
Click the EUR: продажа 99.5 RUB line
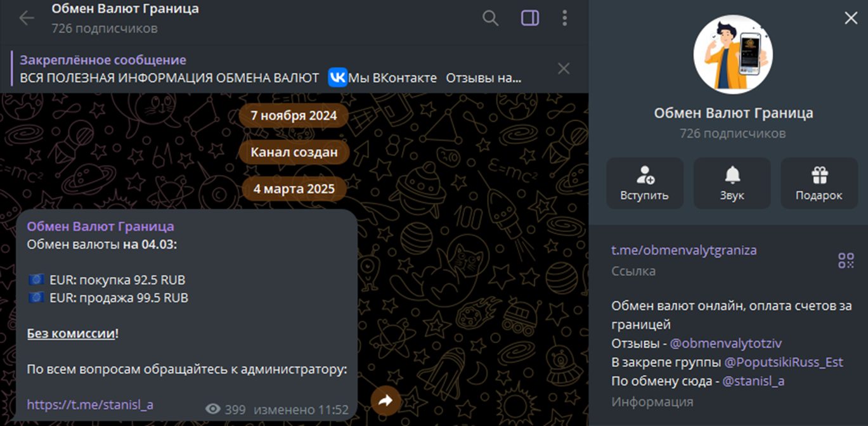108,298
